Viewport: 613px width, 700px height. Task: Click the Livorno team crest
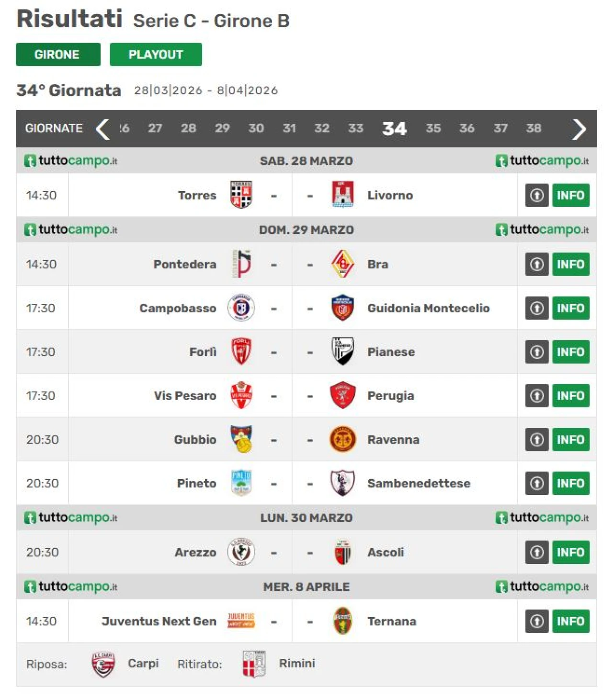[342, 195]
